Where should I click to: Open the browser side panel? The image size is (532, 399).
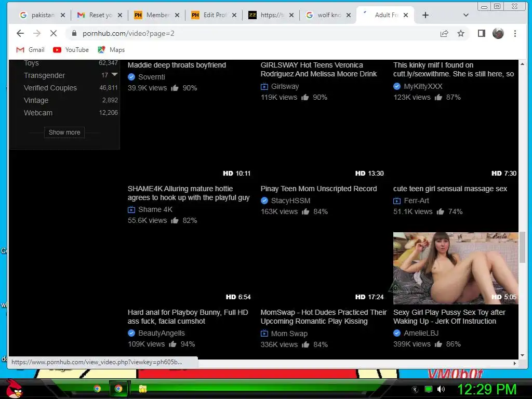(x=482, y=33)
